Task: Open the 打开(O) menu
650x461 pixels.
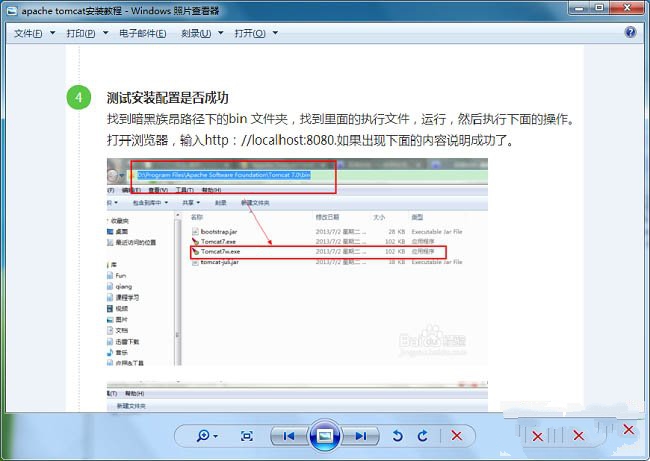Action: click(x=256, y=33)
